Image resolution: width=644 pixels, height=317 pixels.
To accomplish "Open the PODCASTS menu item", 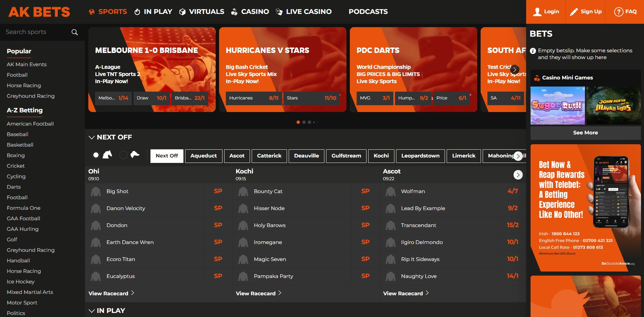I will [368, 11].
